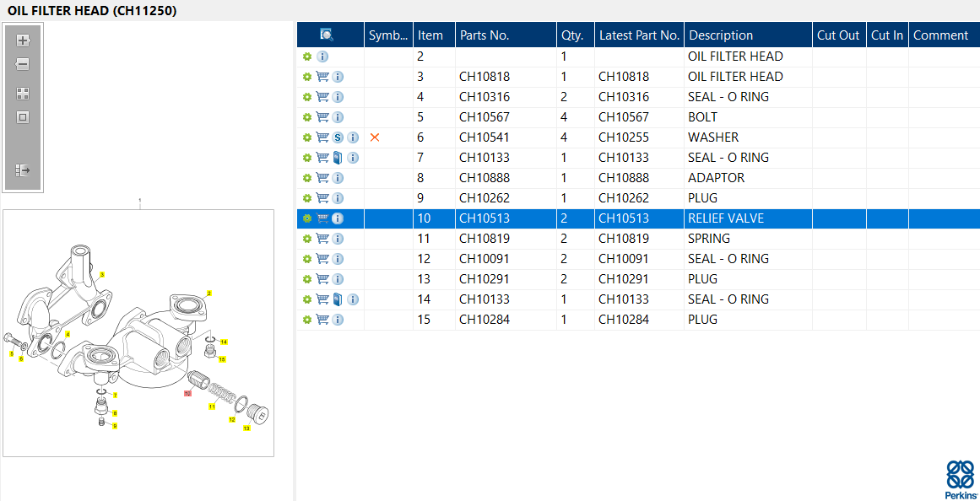
Task: Sort by Parts No. column header
Action: tap(506, 35)
